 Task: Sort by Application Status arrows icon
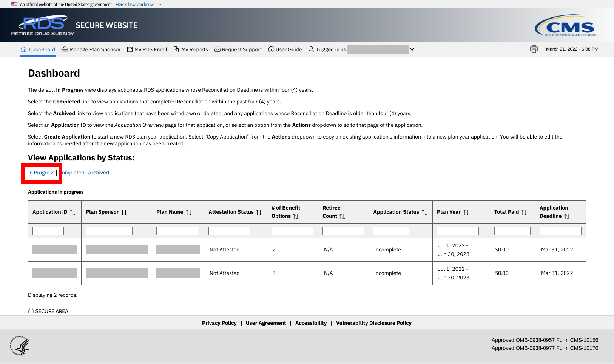[x=424, y=212]
